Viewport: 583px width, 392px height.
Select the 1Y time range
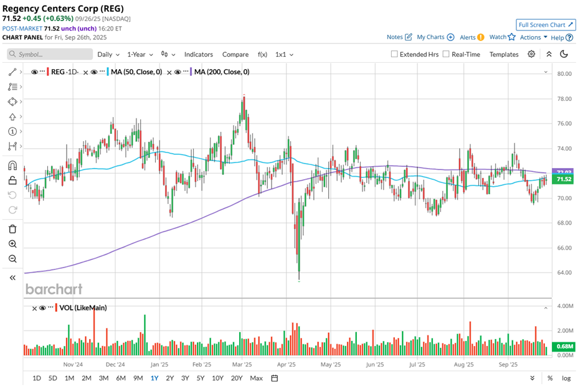coord(154,378)
